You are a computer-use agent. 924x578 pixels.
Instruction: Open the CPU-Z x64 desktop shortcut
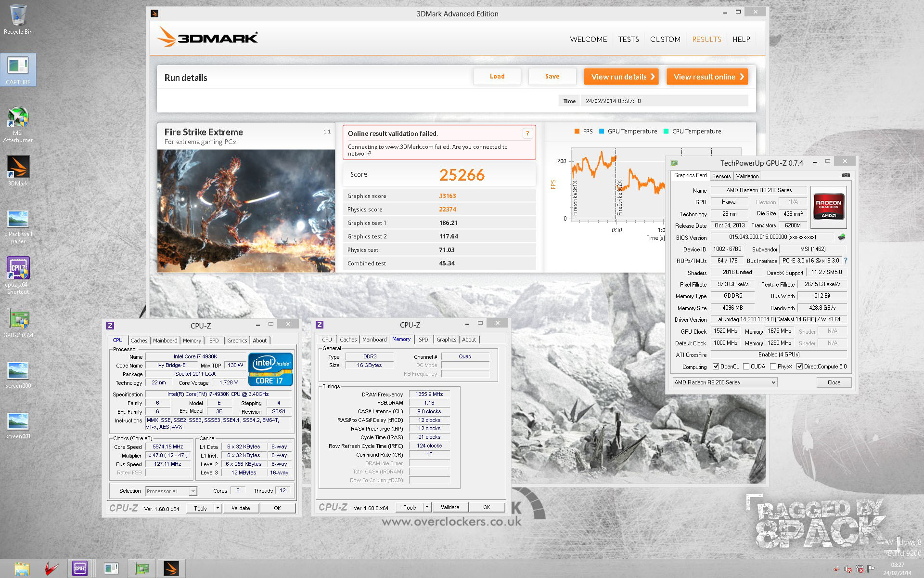point(18,268)
